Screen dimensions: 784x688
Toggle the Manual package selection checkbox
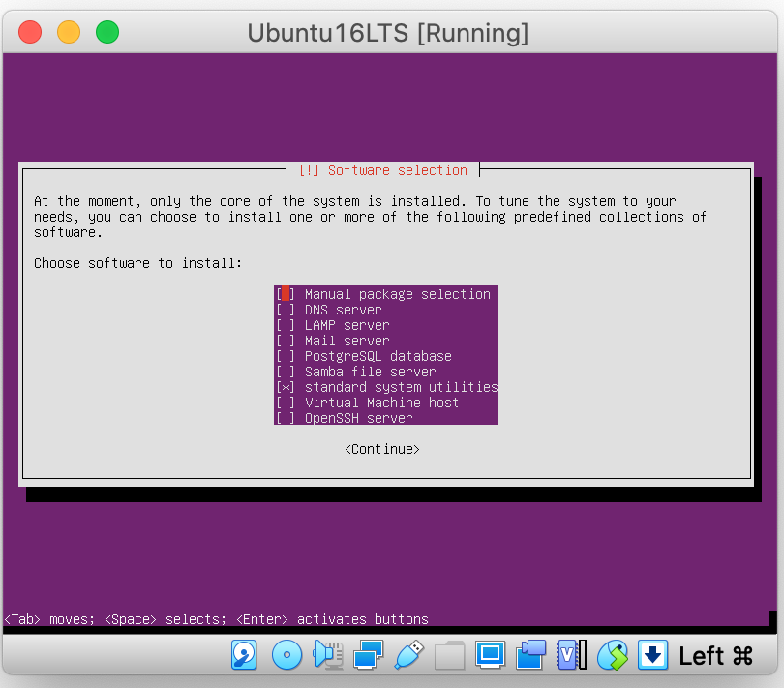coord(286,294)
